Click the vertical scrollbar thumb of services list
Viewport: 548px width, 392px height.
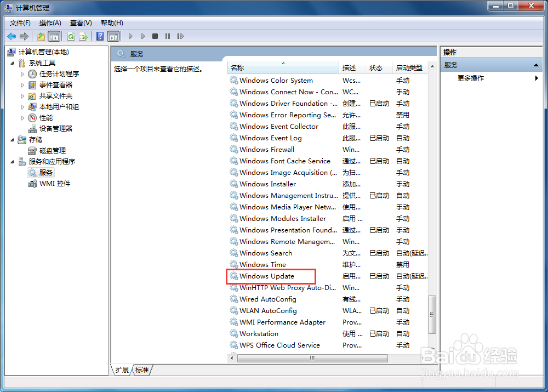click(432, 315)
